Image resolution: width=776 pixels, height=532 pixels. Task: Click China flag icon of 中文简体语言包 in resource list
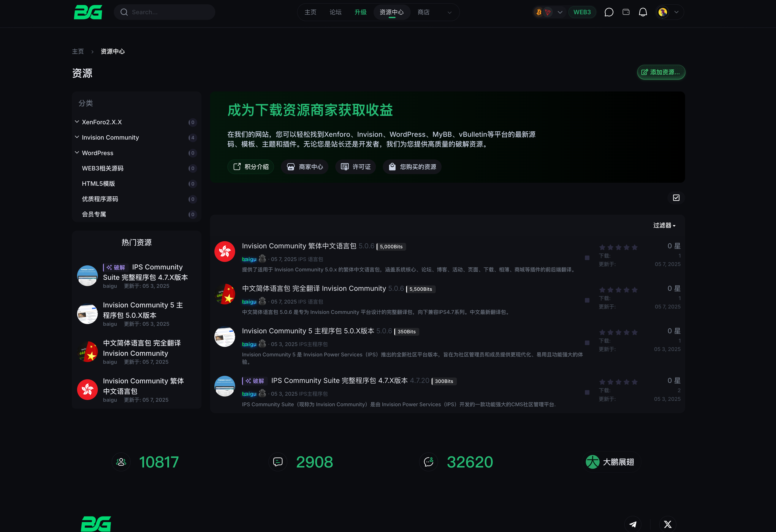225,294
